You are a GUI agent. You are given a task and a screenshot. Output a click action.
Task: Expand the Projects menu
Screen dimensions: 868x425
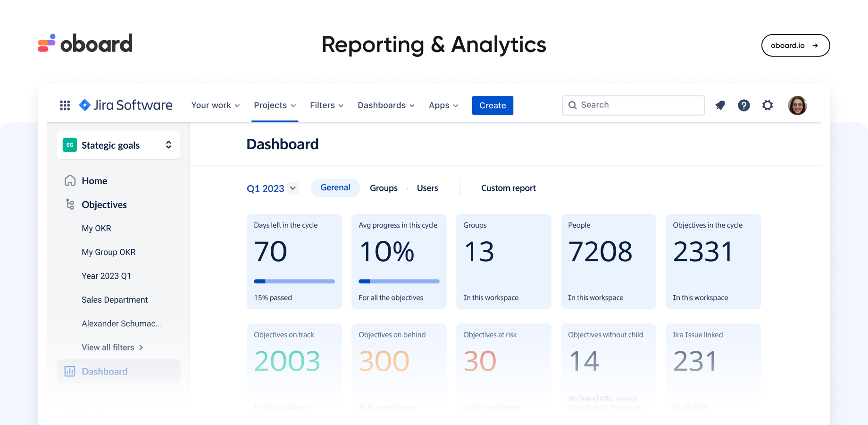click(x=275, y=105)
